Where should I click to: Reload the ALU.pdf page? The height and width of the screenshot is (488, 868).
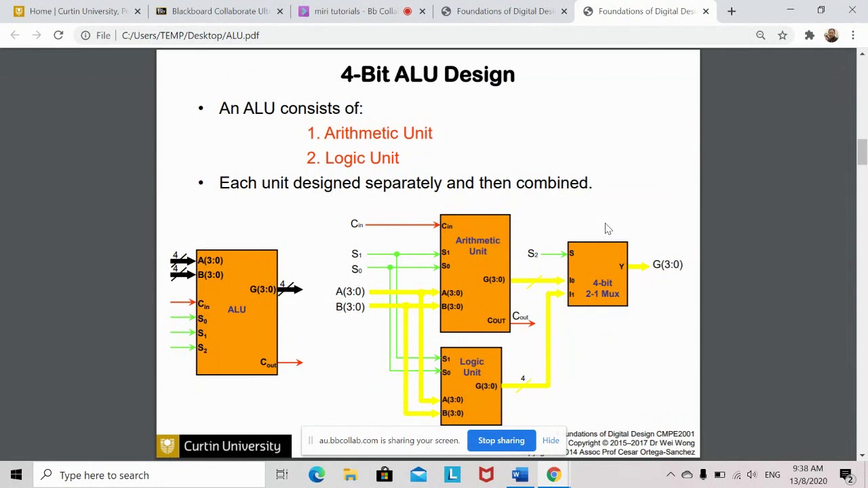click(58, 35)
